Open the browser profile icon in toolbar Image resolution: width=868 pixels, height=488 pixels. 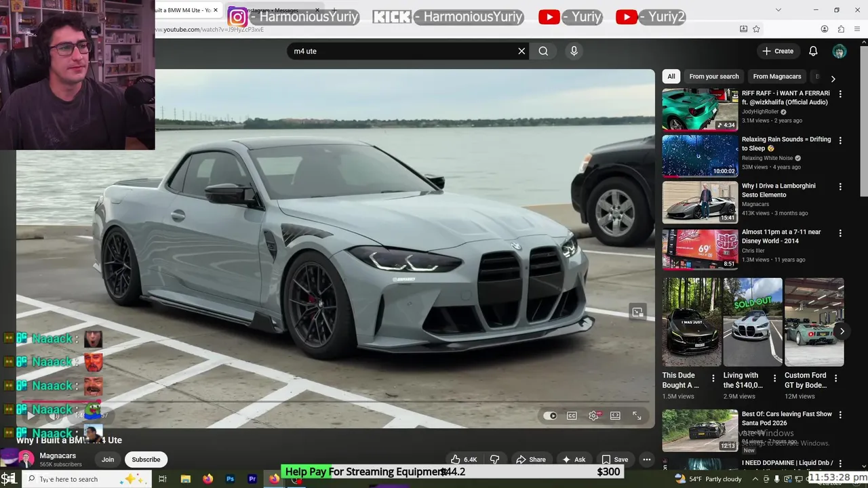[x=825, y=29]
